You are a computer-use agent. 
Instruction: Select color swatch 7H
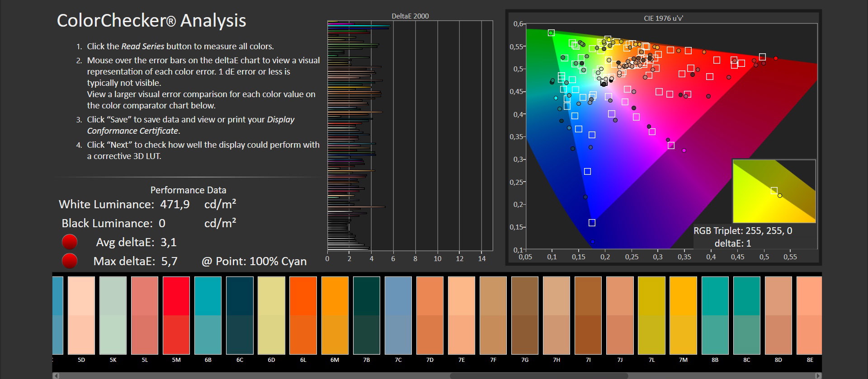(557, 315)
